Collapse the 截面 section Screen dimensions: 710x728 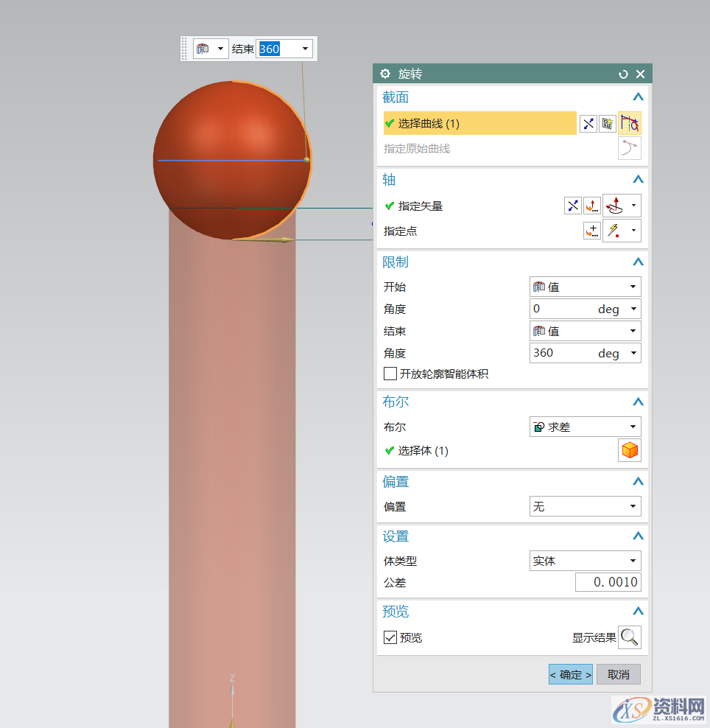tap(638, 97)
